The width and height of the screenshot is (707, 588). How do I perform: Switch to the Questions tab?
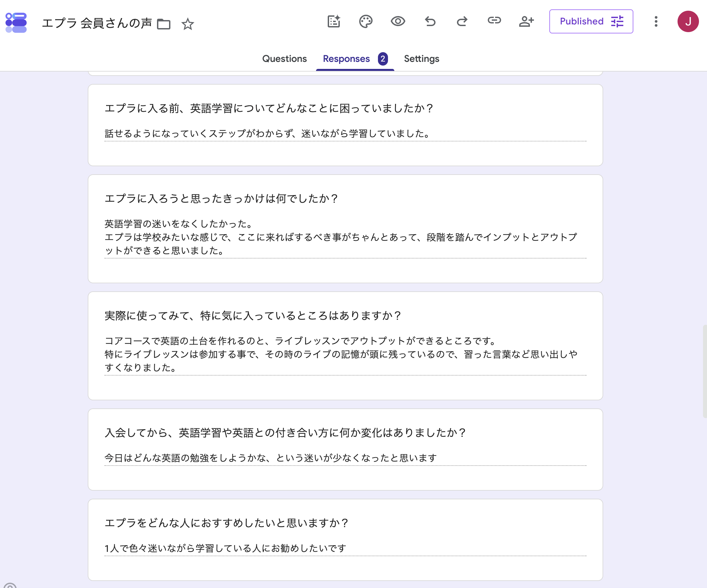[x=284, y=59]
